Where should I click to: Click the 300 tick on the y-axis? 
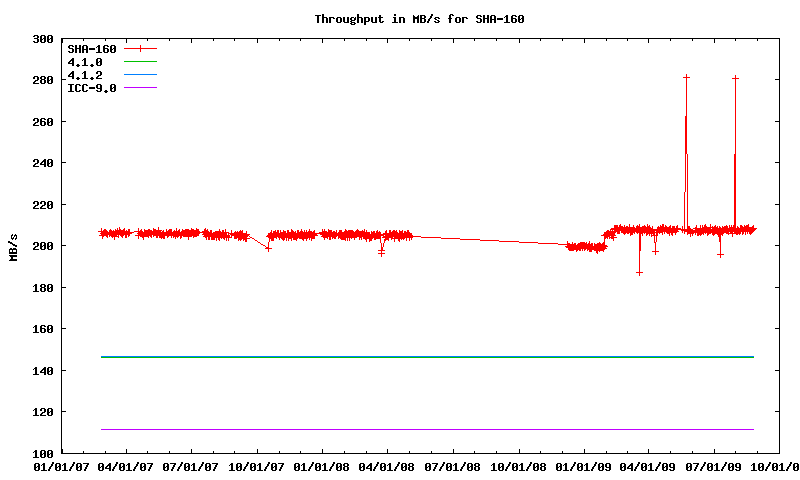[43, 39]
